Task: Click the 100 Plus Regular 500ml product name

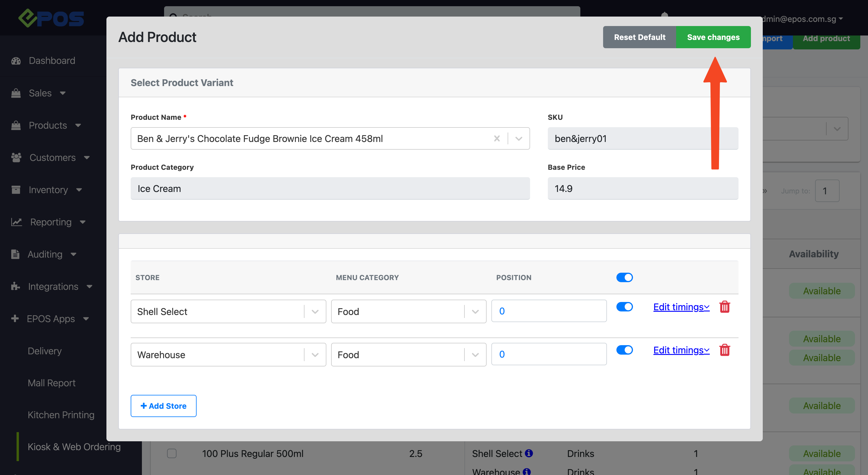Action: [x=253, y=453]
